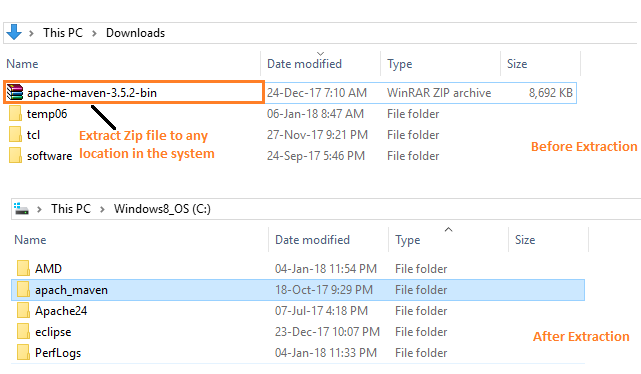Select the apach_maven folder row

pyautogui.click(x=298, y=290)
